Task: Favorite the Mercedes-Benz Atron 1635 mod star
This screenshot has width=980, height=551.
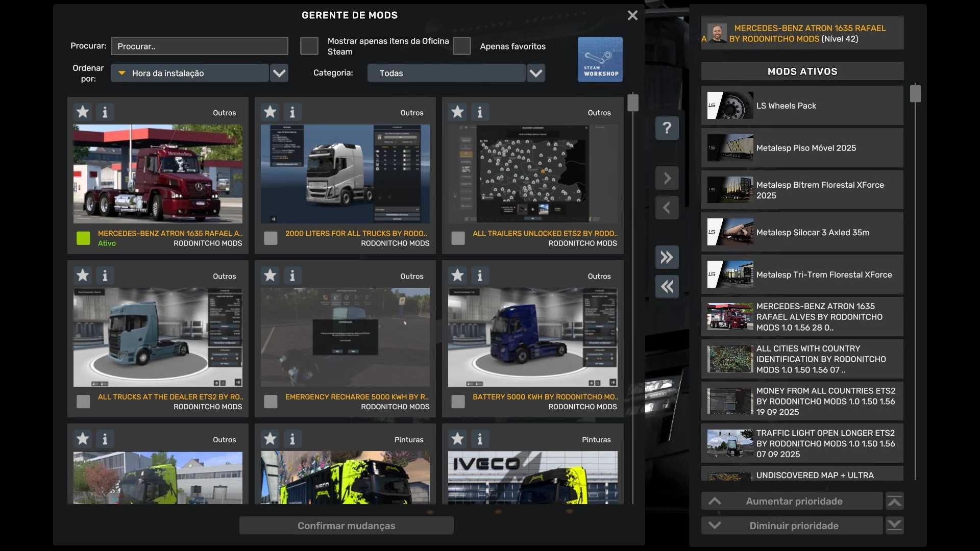Action: point(83,112)
